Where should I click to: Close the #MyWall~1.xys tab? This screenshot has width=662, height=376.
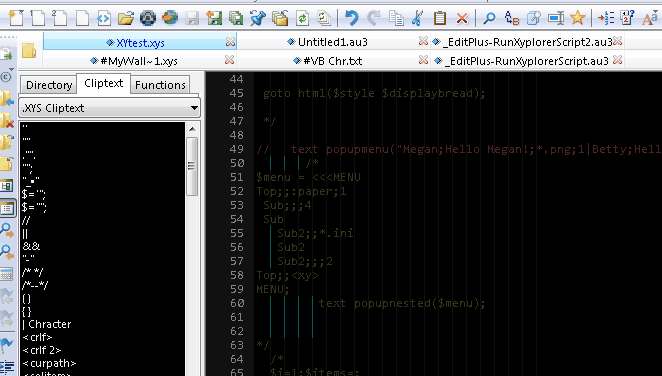(x=229, y=60)
